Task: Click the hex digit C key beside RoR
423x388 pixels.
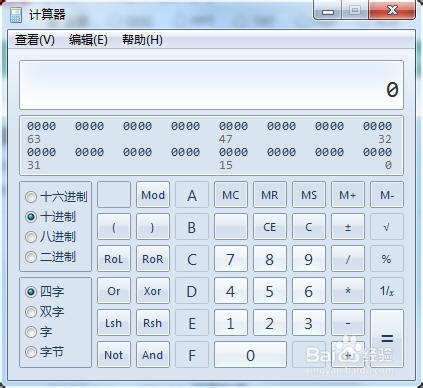Action: point(192,259)
